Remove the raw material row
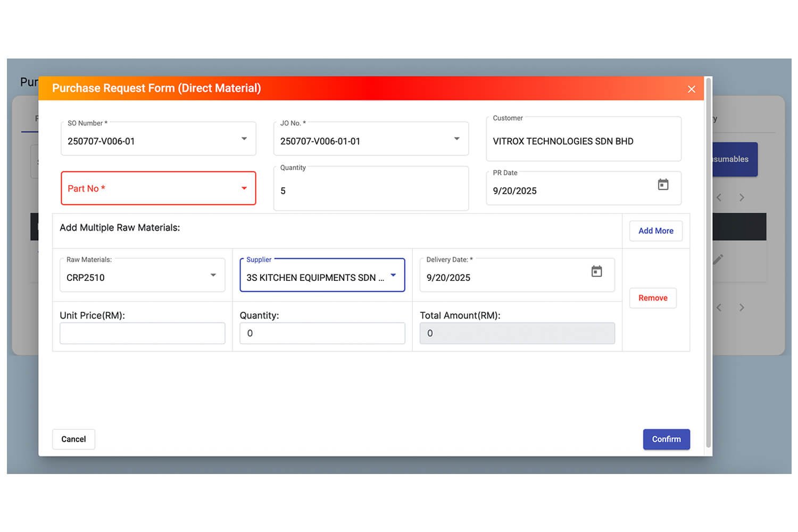 point(653,298)
